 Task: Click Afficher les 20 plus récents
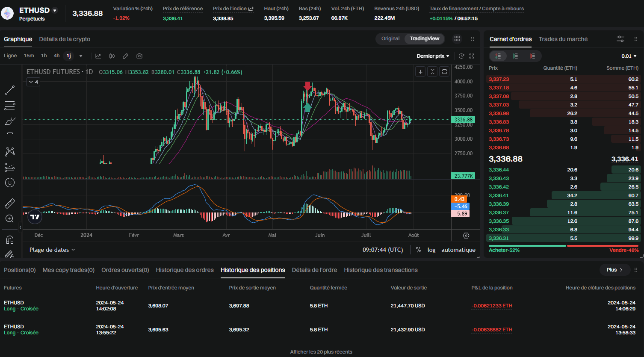(321, 352)
